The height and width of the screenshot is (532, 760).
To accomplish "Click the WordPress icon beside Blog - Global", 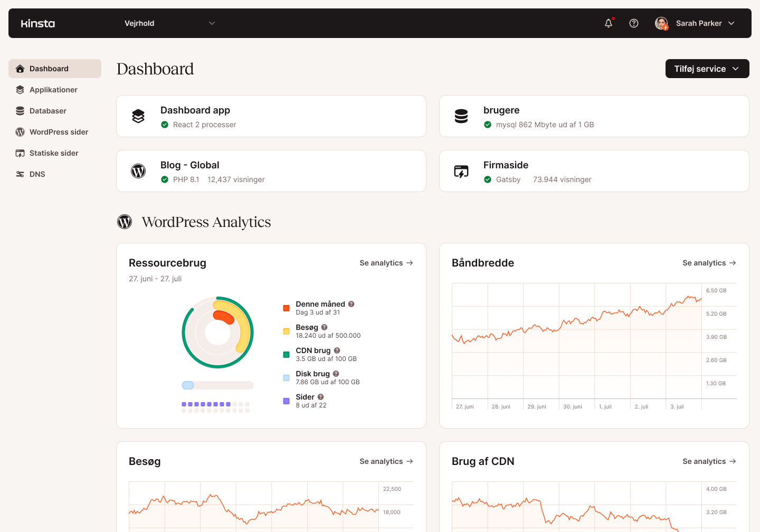I will pos(138,171).
